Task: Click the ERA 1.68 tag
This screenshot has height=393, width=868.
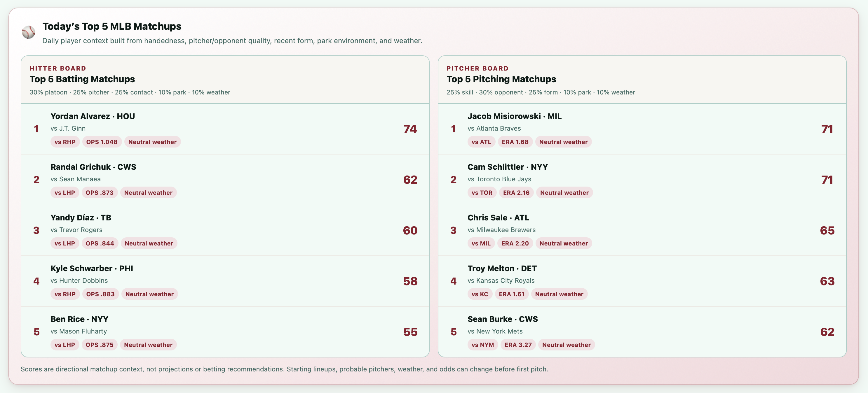Action: (515, 142)
